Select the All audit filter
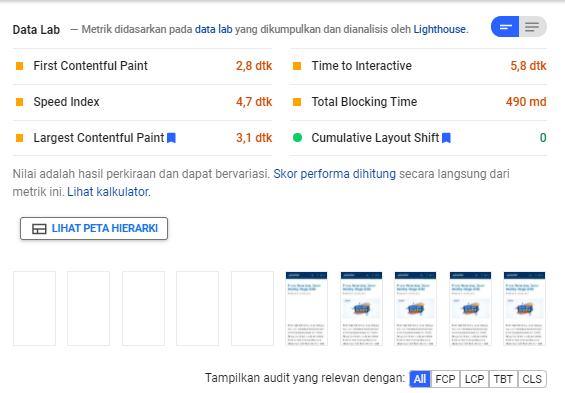This screenshot has width=565, height=393. [x=420, y=379]
